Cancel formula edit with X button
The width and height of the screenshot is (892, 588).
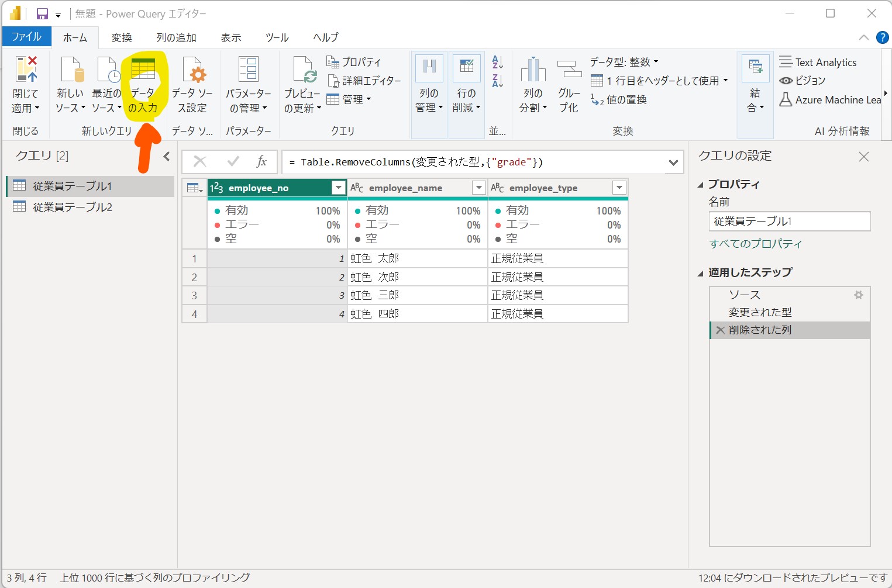pyautogui.click(x=200, y=162)
